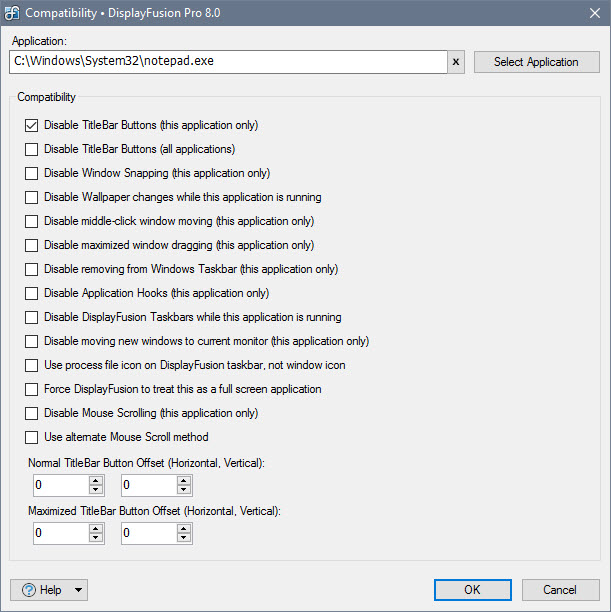Dismiss dialog with the Cancel button

pyautogui.click(x=560, y=590)
